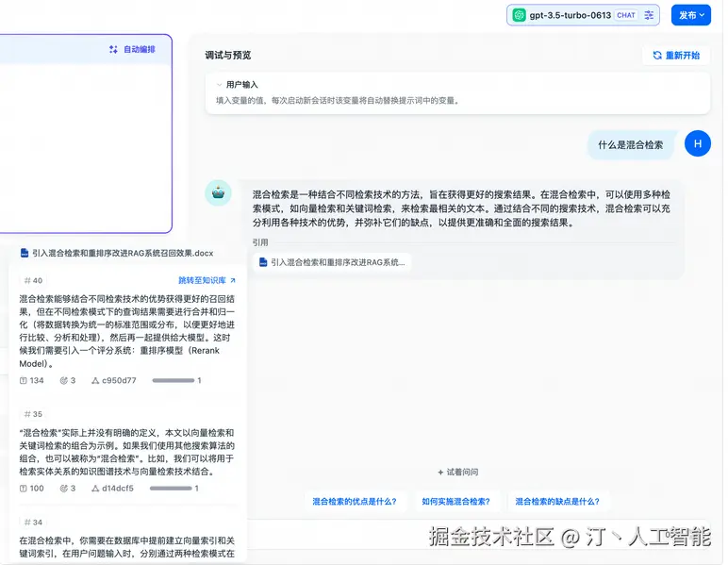728x565 pixels.
Task: Open the cited docx reference under 引用
Action: [x=333, y=262]
